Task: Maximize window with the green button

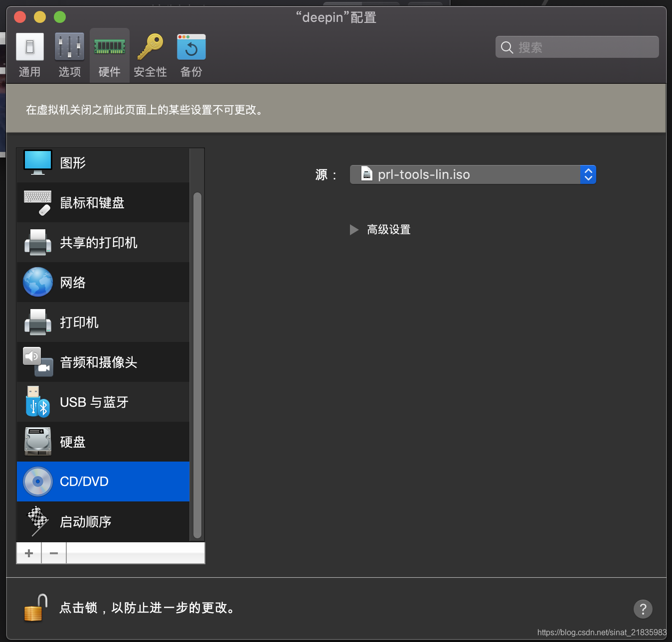Action: 60,17
